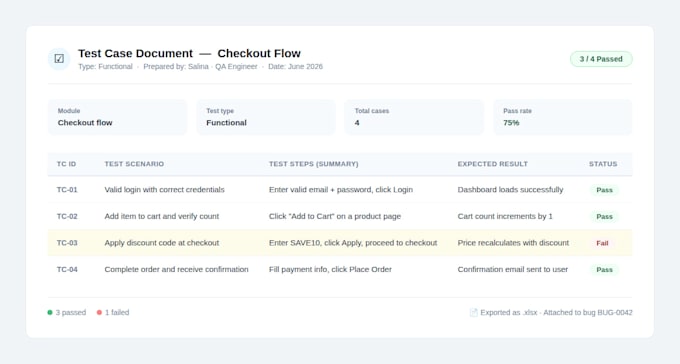Image resolution: width=680 pixels, height=364 pixels.
Task: Click 'Valid login with correct credentials' scenario
Action: [164, 190]
